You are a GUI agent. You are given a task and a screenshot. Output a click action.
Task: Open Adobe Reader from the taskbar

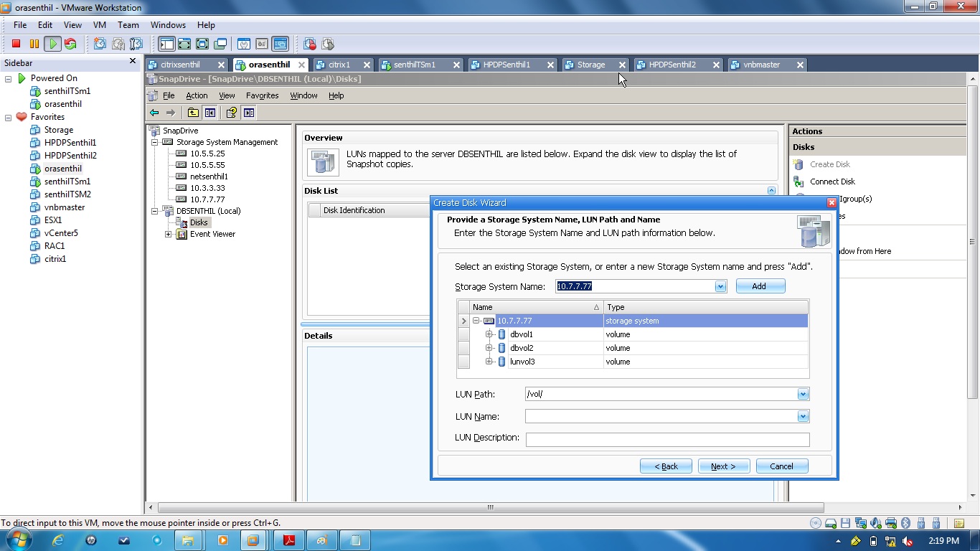[288, 540]
